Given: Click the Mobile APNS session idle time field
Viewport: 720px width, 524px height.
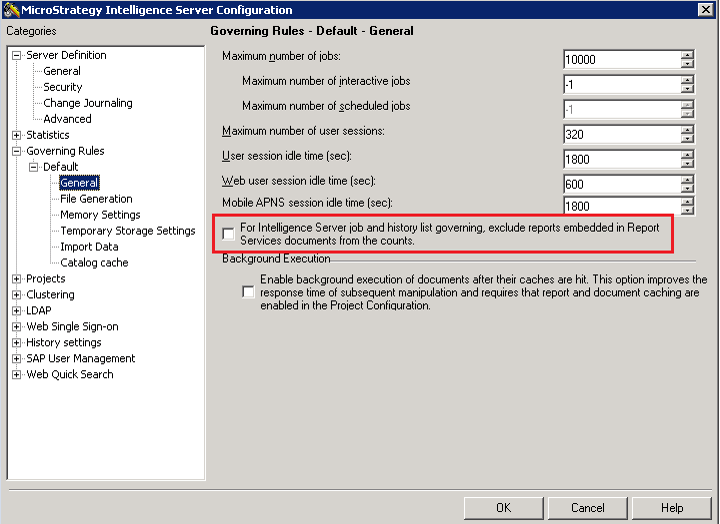Looking at the screenshot, I should 622,206.
